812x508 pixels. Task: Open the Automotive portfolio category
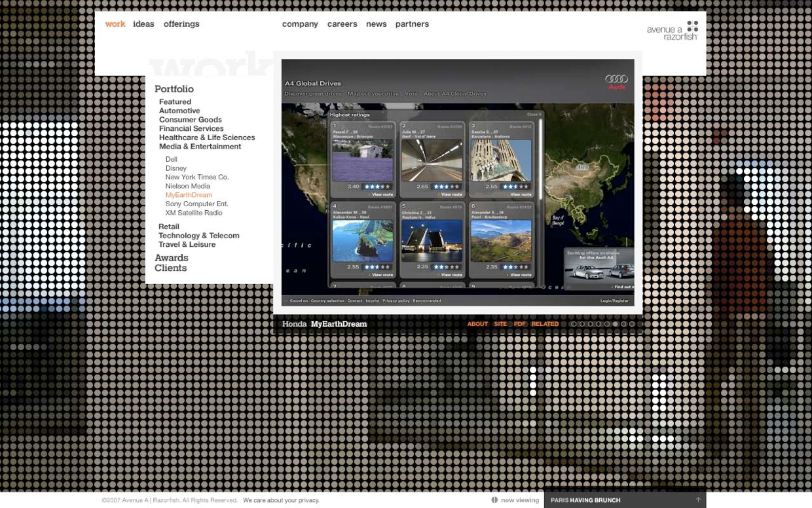pos(179,111)
